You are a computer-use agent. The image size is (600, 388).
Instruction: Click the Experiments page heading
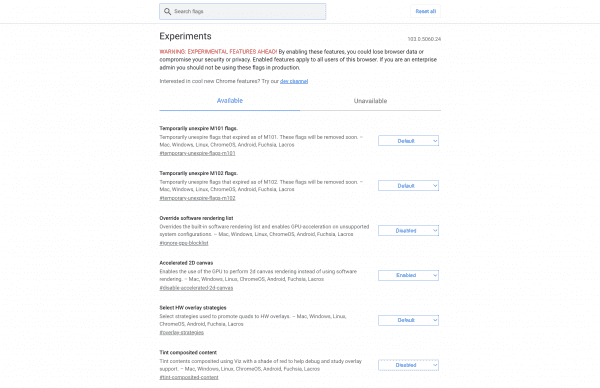(x=186, y=36)
